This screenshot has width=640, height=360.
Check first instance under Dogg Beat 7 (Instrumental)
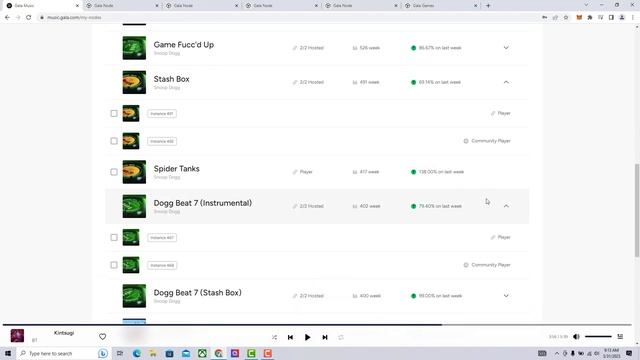114,238
